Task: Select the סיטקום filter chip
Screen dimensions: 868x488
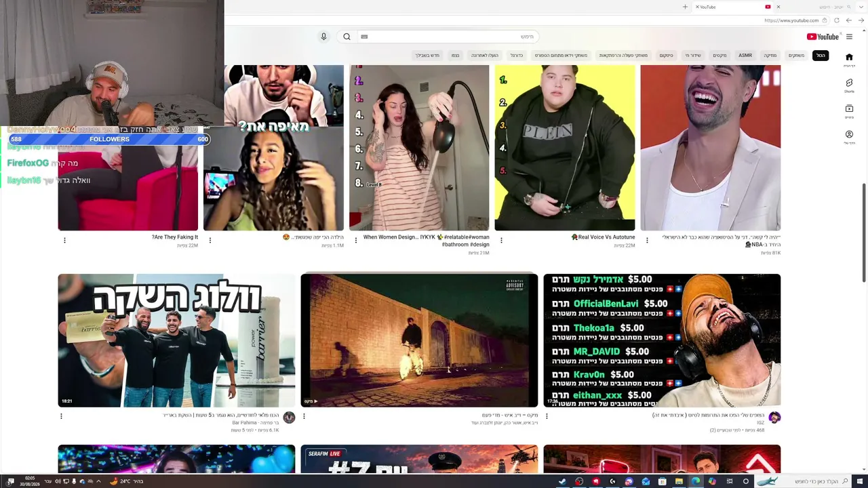Action: (x=667, y=56)
